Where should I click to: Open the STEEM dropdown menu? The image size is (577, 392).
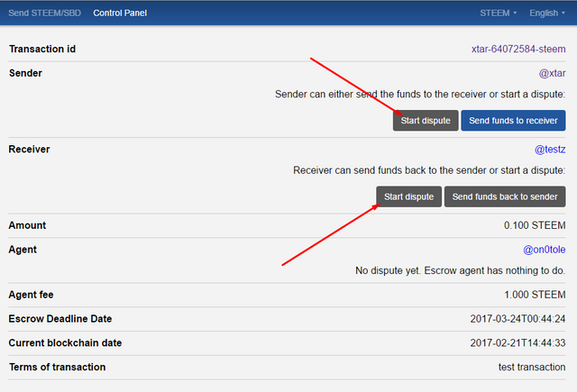(x=499, y=14)
